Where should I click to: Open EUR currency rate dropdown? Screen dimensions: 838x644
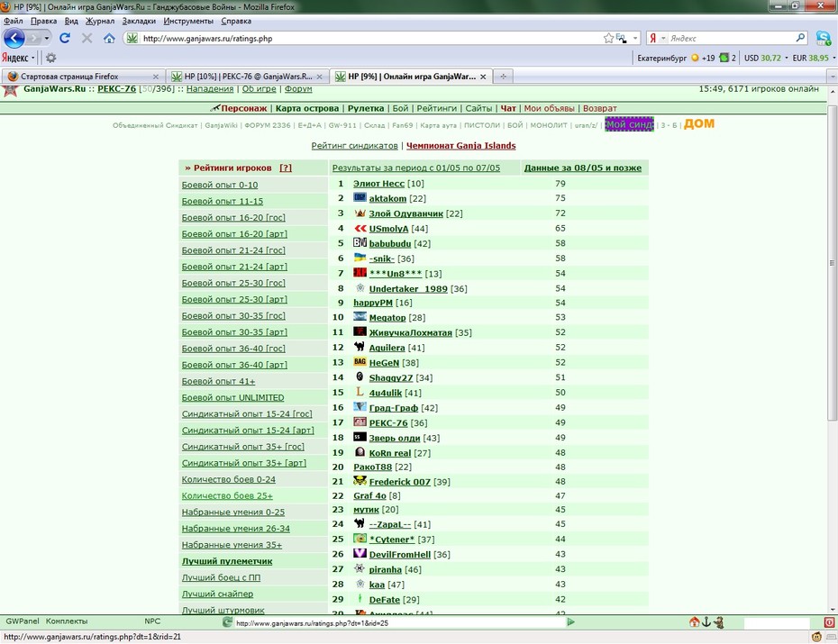pos(833,58)
